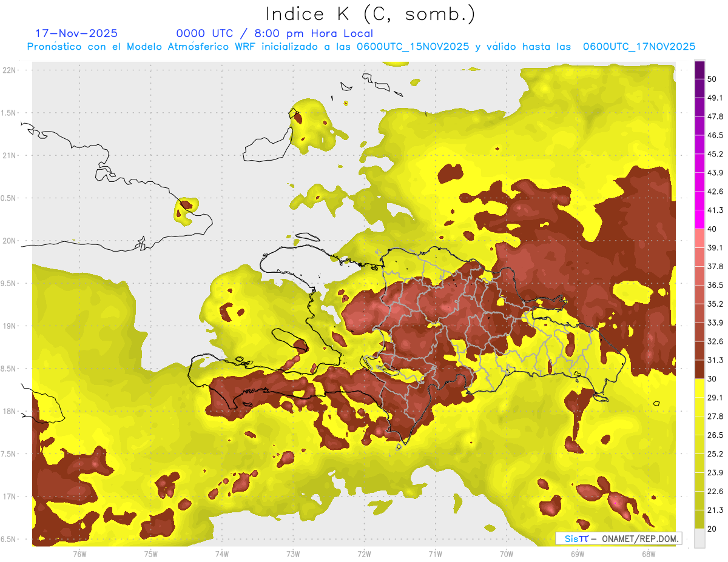Click the "30" colorbar label

pyautogui.click(x=712, y=379)
